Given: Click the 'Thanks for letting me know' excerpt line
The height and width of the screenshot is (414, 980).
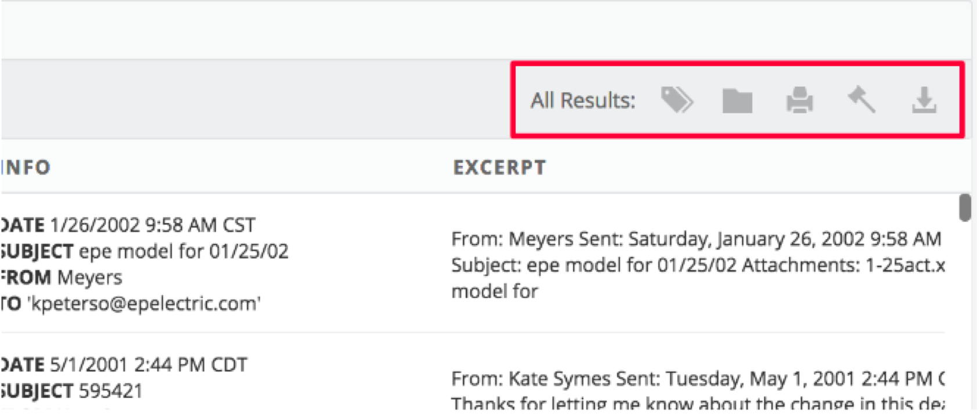Looking at the screenshot, I should click(x=698, y=404).
